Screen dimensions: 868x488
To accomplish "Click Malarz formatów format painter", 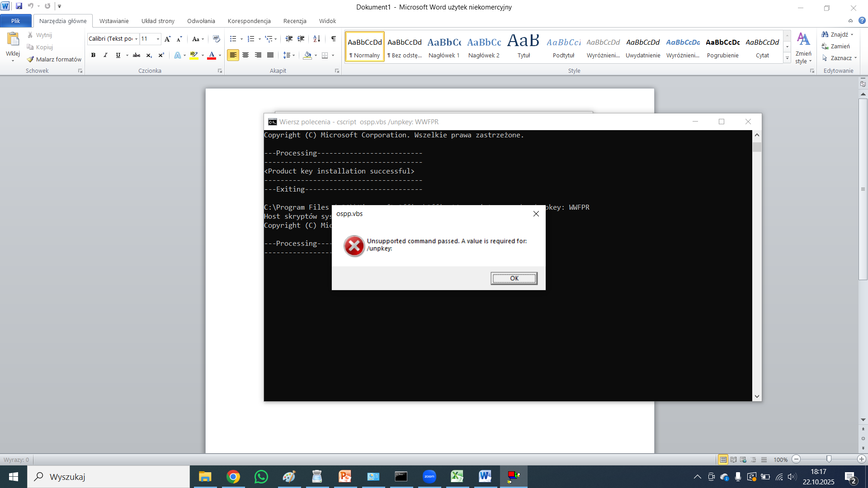I will 54,59.
